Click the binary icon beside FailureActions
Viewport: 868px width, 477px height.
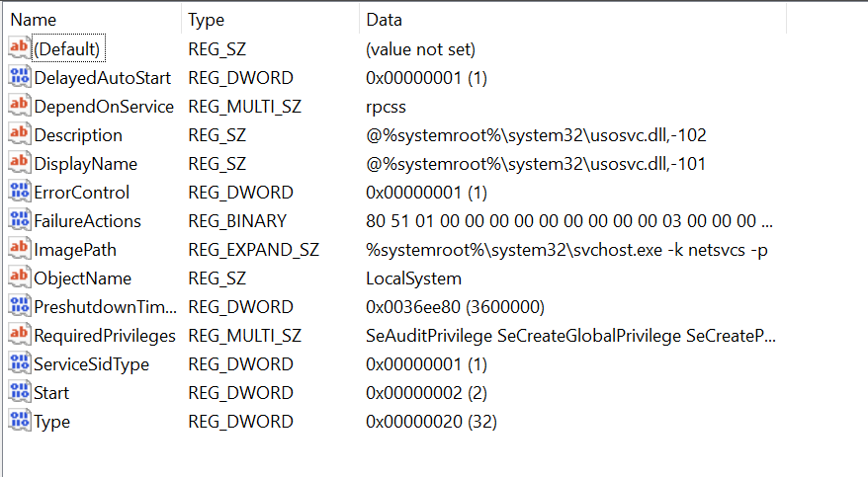pyautogui.click(x=19, y=220)
